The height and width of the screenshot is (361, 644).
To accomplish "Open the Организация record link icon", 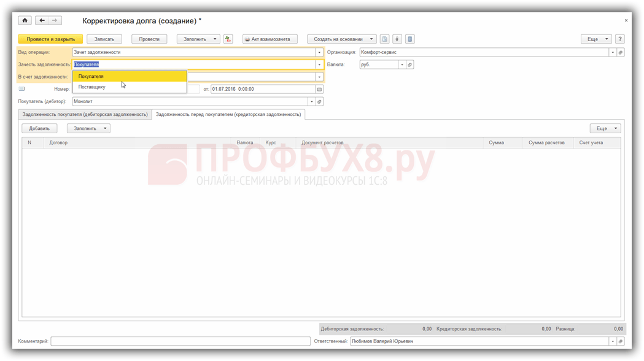I will coord(621,53).
